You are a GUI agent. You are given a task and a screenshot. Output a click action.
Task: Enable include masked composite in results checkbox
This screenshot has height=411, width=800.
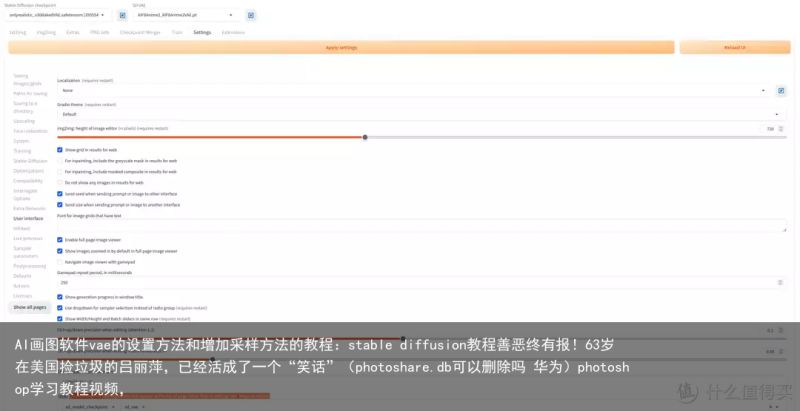60,172
